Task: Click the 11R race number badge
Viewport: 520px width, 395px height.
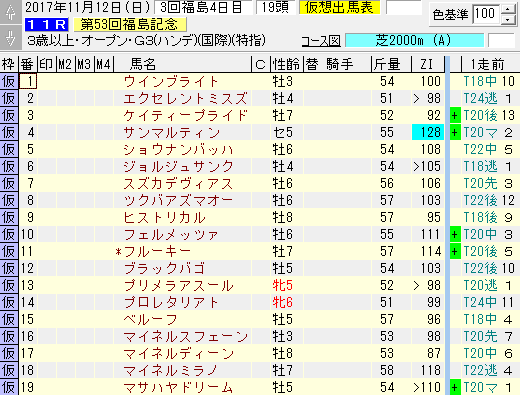Action: tap(46, 24)
